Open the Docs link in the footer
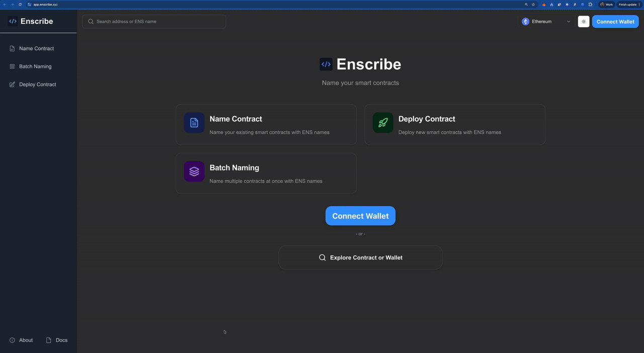The height and width of the screenshot is (353, 644). pyautogui.click(x=61, y=340)
